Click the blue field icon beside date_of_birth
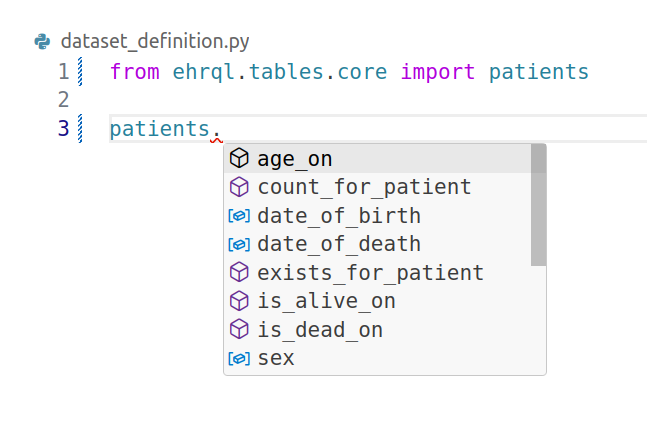This screenshot has width=647, height=433. click(239, 215)
